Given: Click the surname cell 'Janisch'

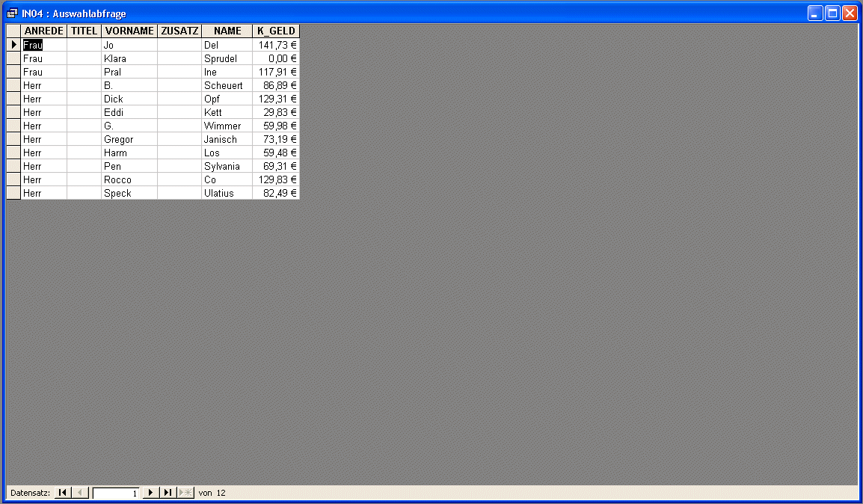Looking at the screenshot, I should pos(227,139).
